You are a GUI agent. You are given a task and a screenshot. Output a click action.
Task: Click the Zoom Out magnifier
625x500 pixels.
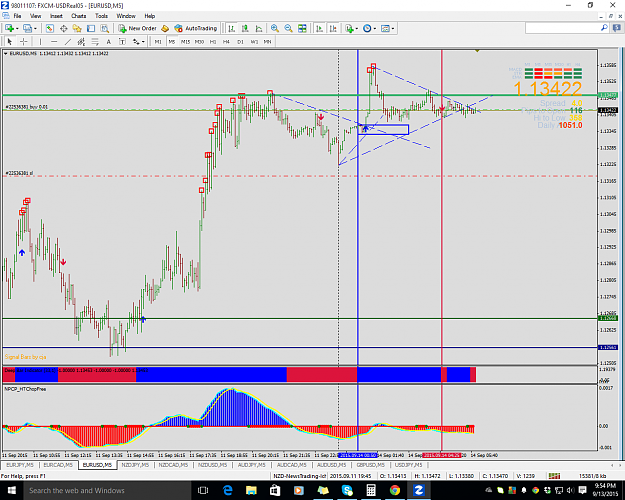click(288, 28)
